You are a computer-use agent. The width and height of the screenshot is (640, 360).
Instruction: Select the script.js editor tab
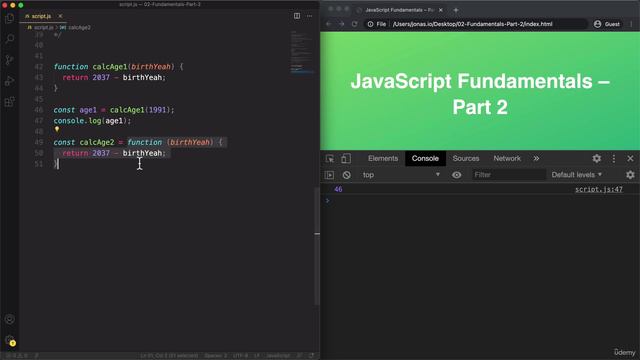[x=44, y=16]
